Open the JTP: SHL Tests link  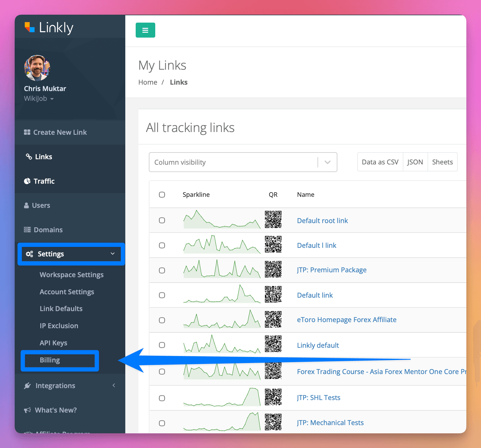pos(318,398)
